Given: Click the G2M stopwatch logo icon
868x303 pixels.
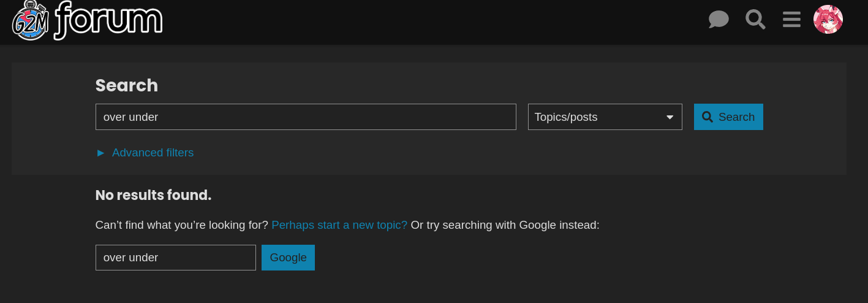Looking at the screenshot, I should click(x=31, y=20).
